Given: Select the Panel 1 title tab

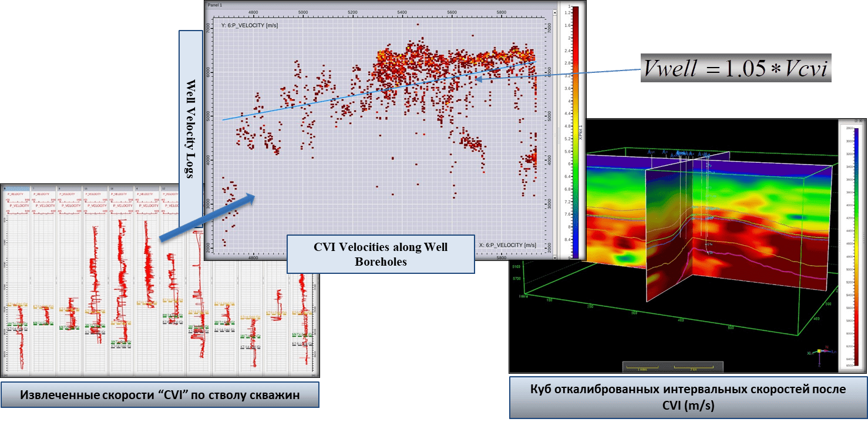Looking at the screenshot, I should pyautogui.click(x=216, y=4).
